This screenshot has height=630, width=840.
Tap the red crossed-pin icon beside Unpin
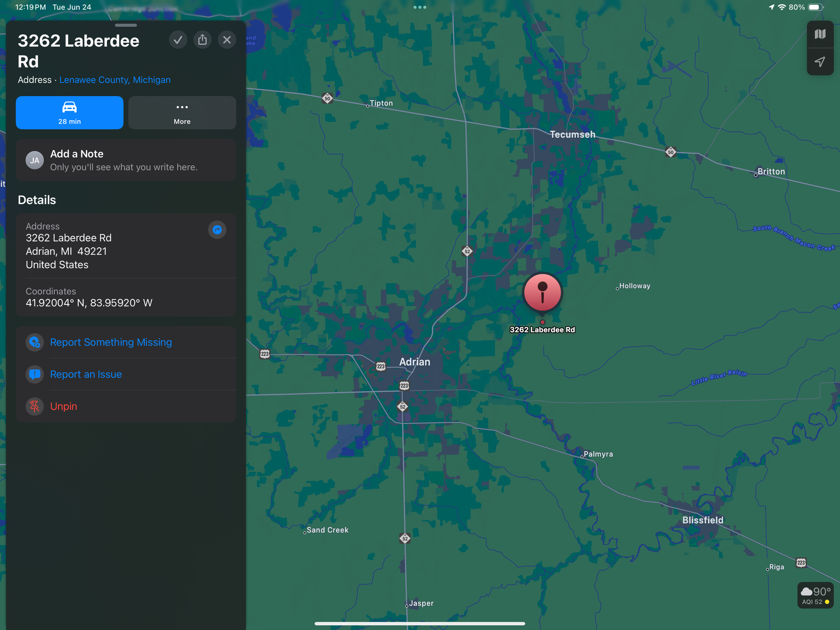tap(34, 406)
